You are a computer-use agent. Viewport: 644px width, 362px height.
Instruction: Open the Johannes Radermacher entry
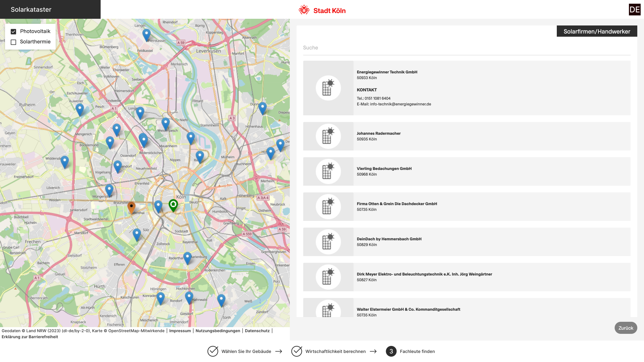click(x=467, y=136)
